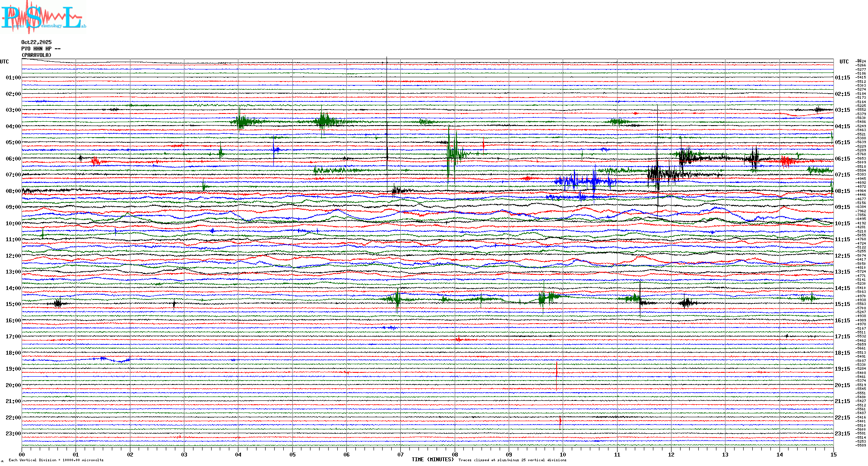Click minute 15 on bottom axis
This screenshot has height=466, width=868.
click(833, 454)
